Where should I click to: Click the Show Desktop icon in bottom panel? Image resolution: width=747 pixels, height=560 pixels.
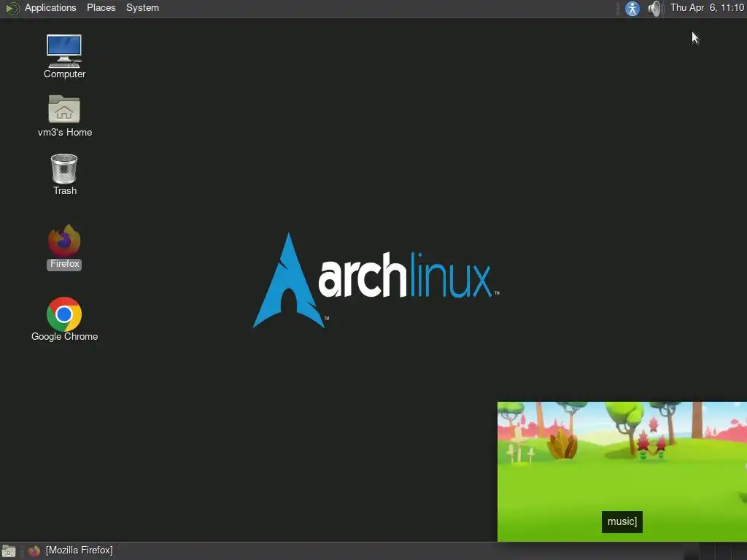[9, 551]
